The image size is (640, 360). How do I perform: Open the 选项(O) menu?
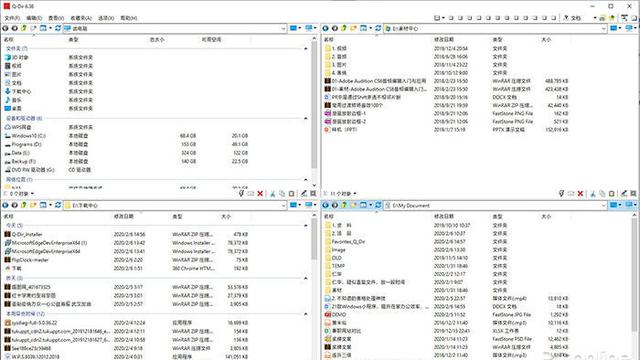pyautogui.click(x=106, y=18)
